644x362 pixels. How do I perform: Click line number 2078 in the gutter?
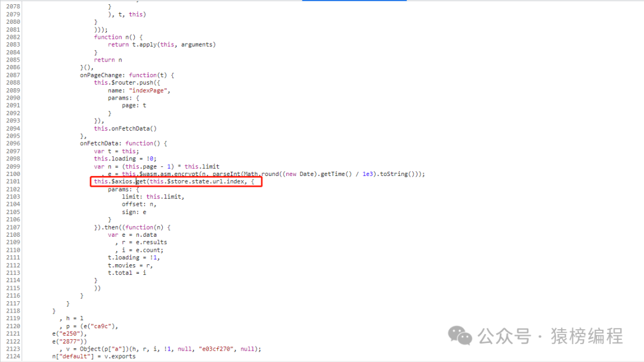click(13, 7)
